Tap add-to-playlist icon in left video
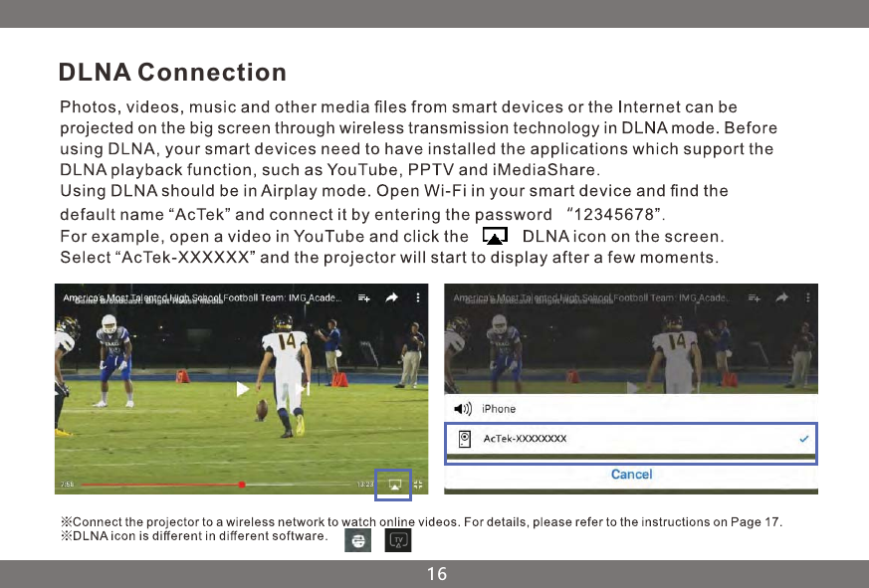This screenshot has height=588, width=869. pyautogui.click(x=363, y=298)
